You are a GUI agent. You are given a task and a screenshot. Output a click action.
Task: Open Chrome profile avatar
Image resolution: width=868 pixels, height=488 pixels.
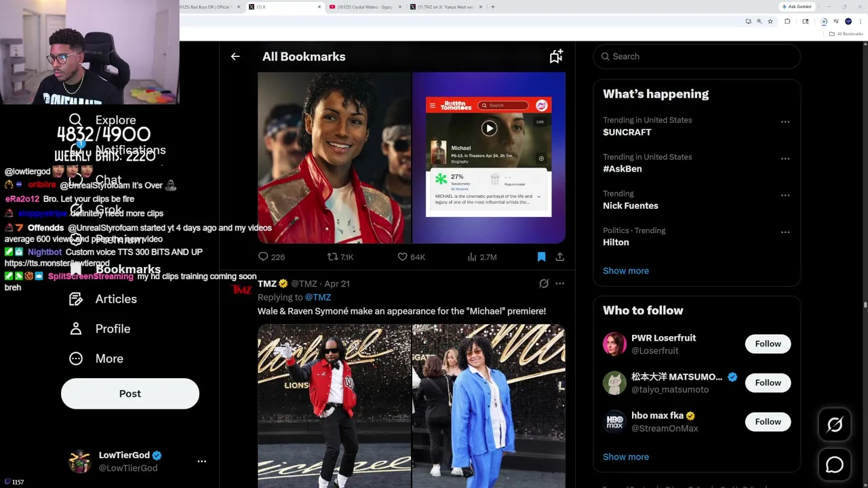click(x=848, y=21)
